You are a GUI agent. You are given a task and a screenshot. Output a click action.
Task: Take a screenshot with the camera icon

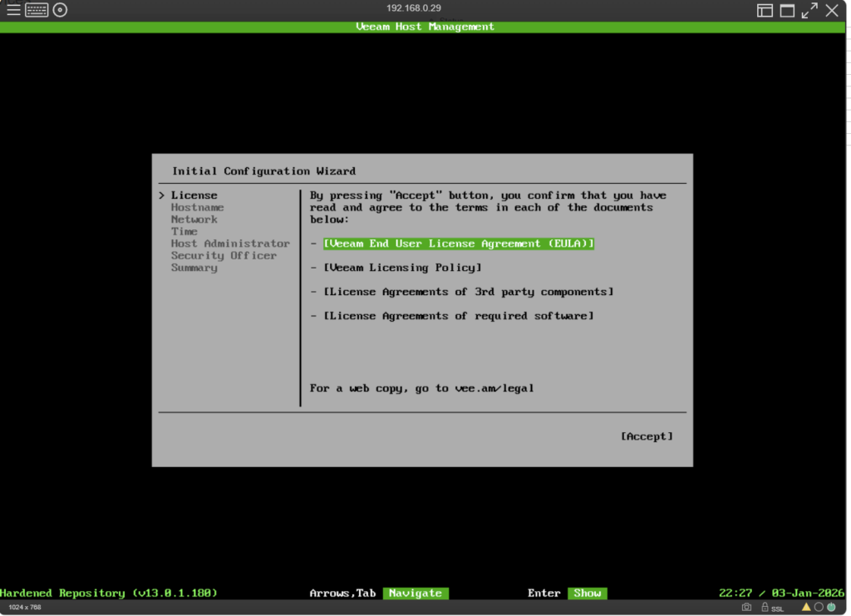746,608
